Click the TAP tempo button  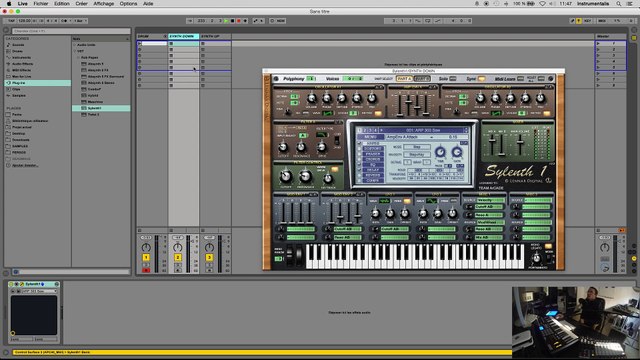[11, 21]
